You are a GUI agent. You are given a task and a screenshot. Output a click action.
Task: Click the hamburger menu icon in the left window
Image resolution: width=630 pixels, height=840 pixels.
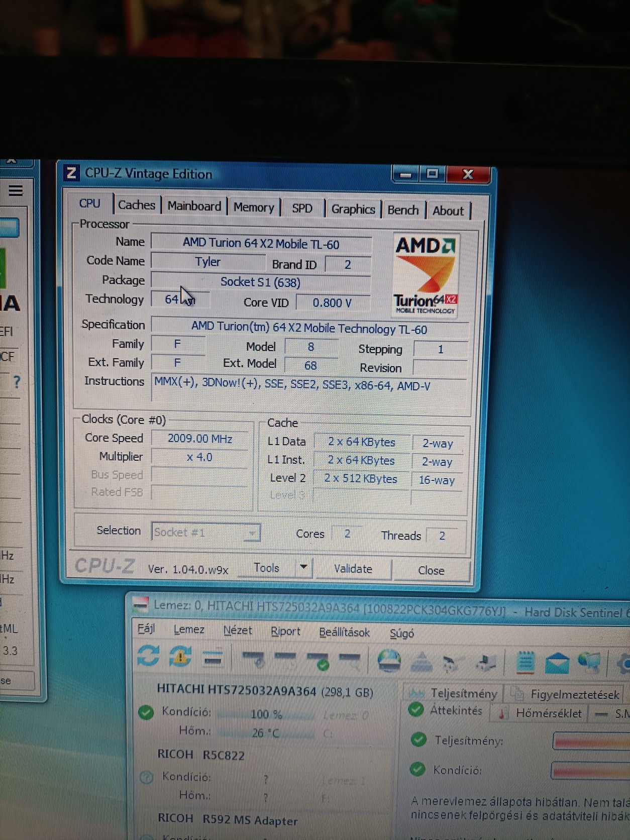[x=16, y=190]
